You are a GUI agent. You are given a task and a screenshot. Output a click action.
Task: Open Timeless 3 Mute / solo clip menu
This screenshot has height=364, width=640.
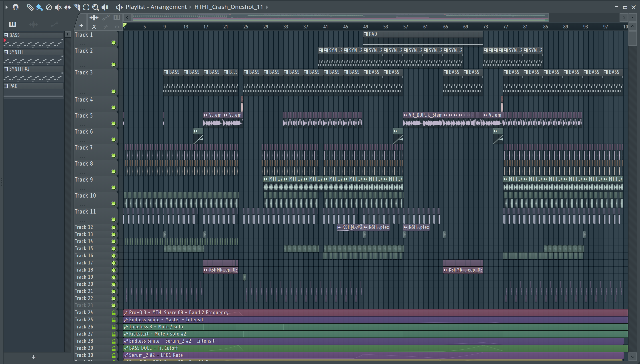[x=126, y=327]
